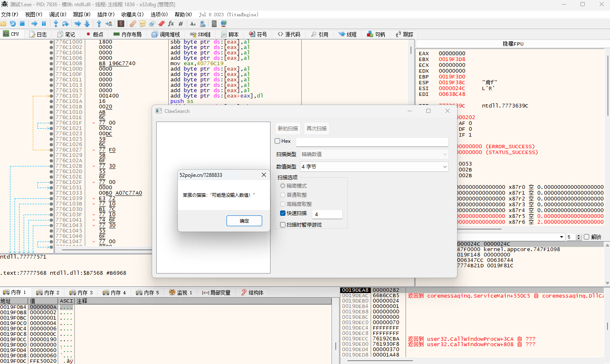Toggle the Hex checkbox in ClawSearch

coord(278,141)
